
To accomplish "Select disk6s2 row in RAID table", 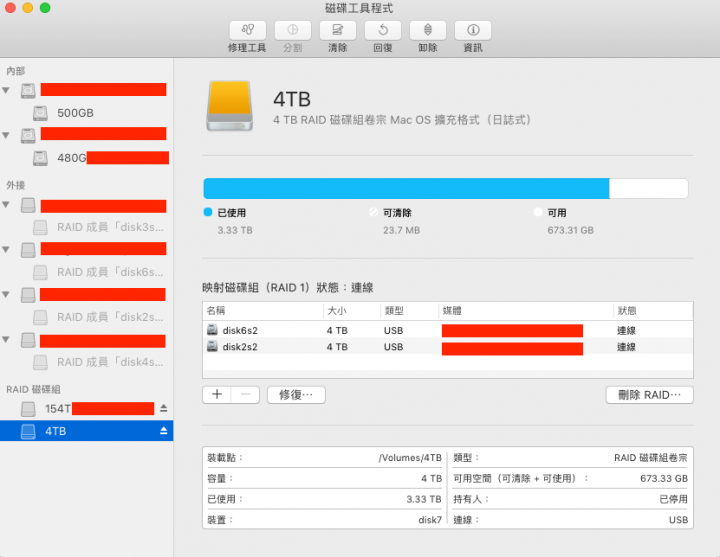I will [x=448, y=330].
